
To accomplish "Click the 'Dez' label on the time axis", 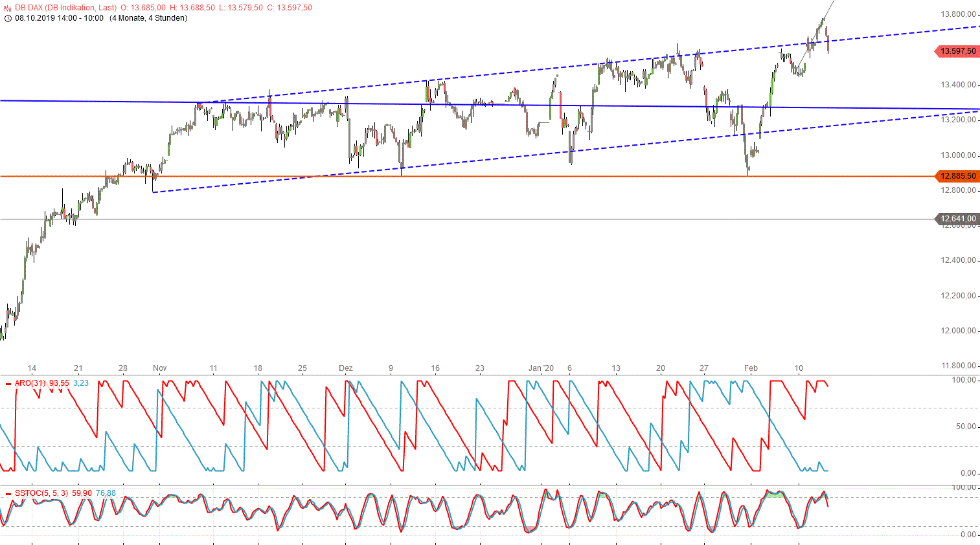I will click(346, 368).
